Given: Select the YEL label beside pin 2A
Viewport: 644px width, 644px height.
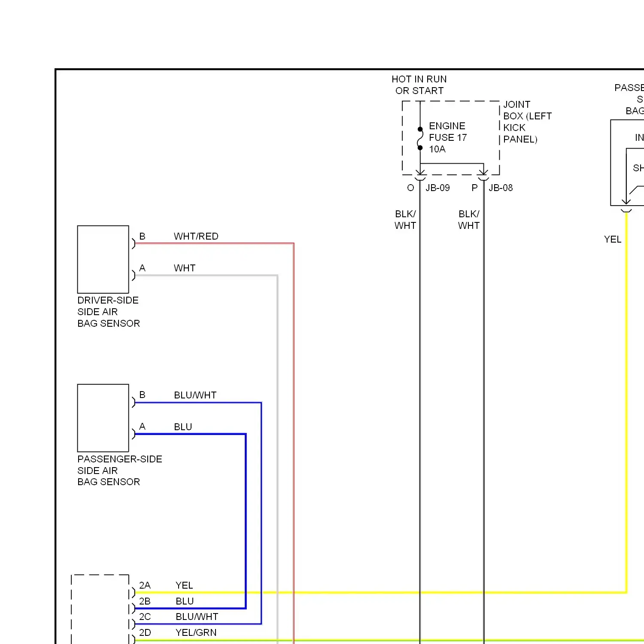Looking at the screenshot, I should [184, 586].
